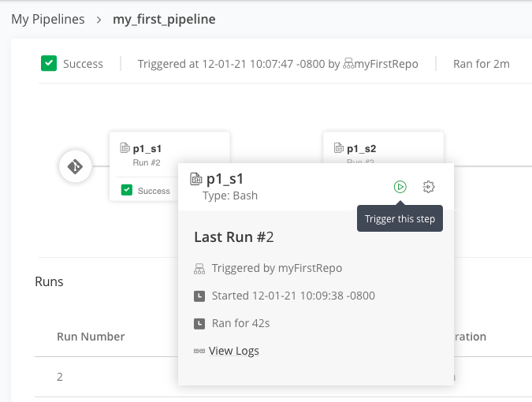
Task: Click popup header p1_s1 step type icon
Action: point(197,180)
